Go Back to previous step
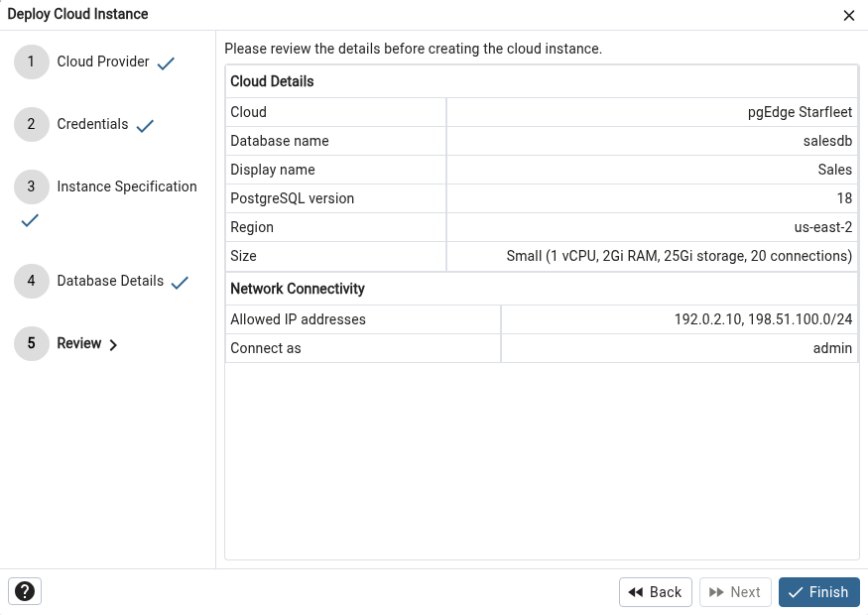868x615 pixels. (656, 592)
